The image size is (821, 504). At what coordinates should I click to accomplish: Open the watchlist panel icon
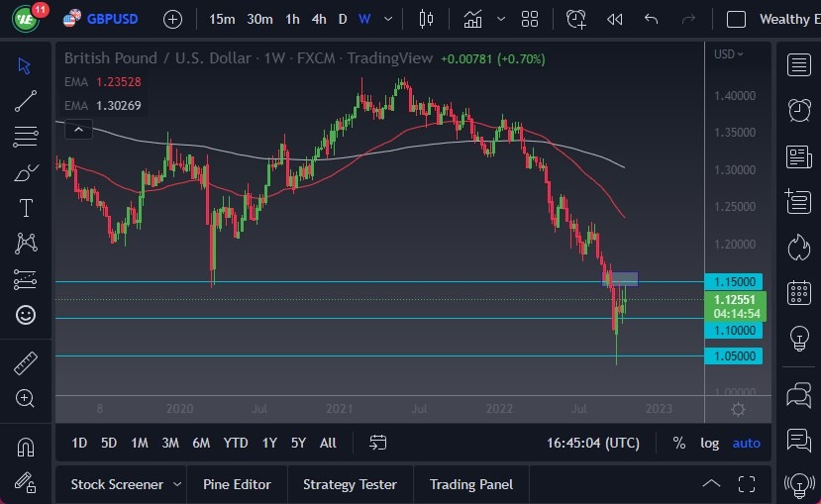[x=798, y=65]
